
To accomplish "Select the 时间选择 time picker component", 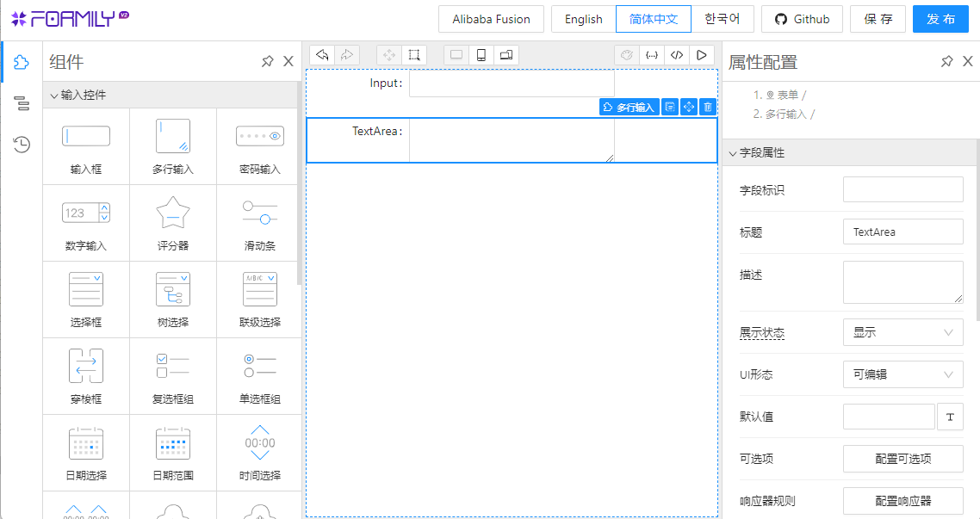I will click(x=260, y=454).
